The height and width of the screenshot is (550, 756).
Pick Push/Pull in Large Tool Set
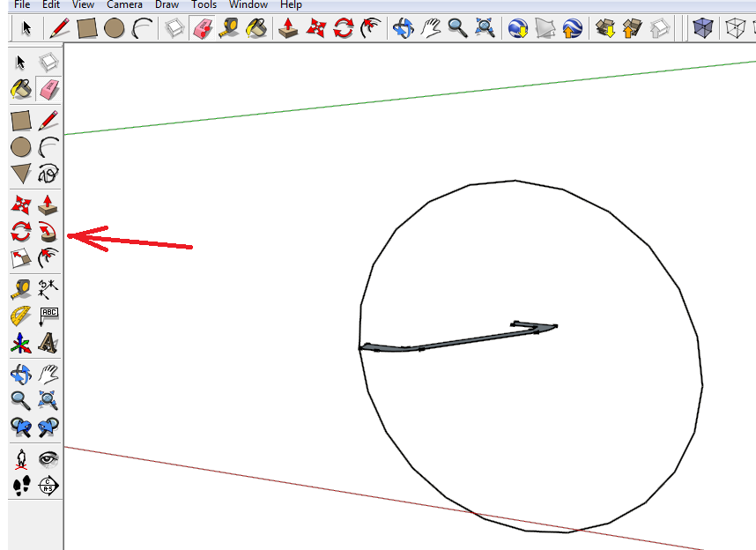(x=48, y=204)
